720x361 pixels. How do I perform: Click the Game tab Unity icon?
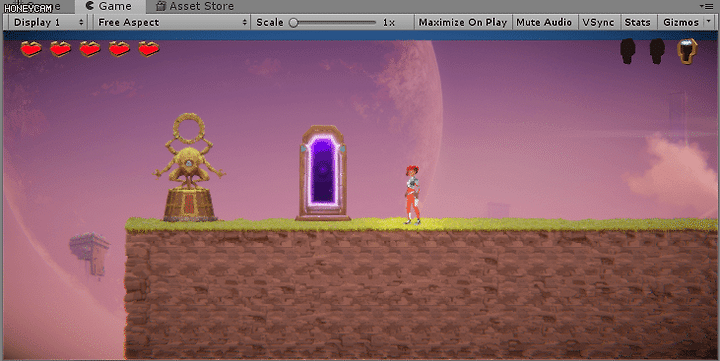[90, 6]
